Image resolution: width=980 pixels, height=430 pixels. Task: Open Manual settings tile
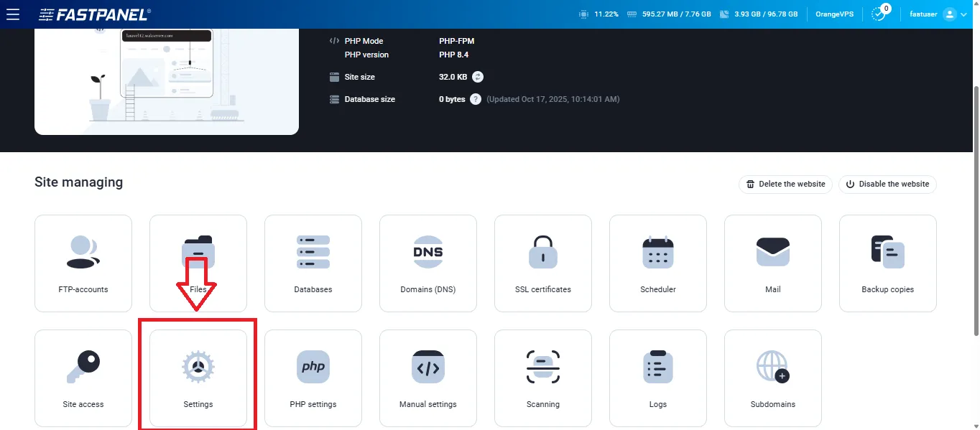tap(428, 378)
